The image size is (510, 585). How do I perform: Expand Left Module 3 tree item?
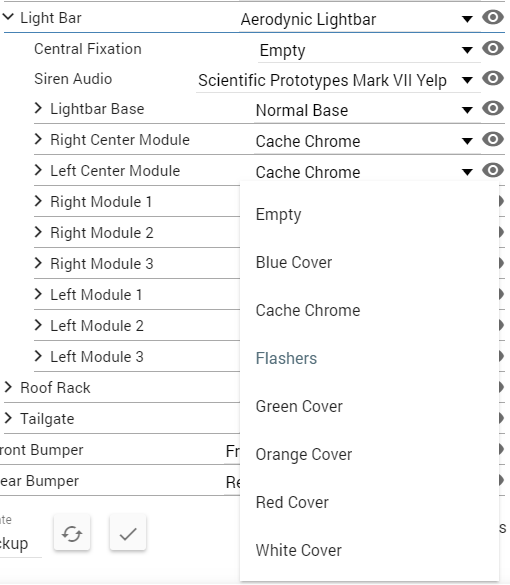38,356
